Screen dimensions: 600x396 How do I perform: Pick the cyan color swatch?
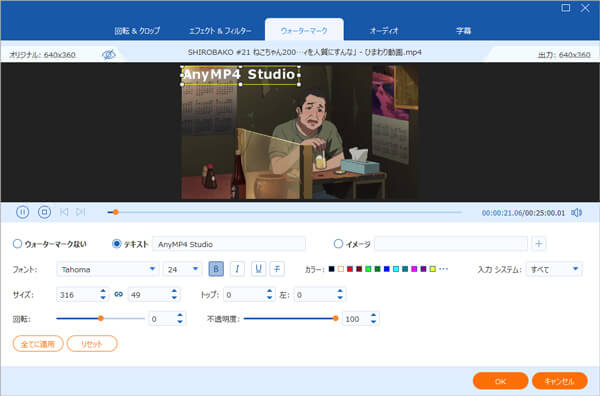[396, 269]
